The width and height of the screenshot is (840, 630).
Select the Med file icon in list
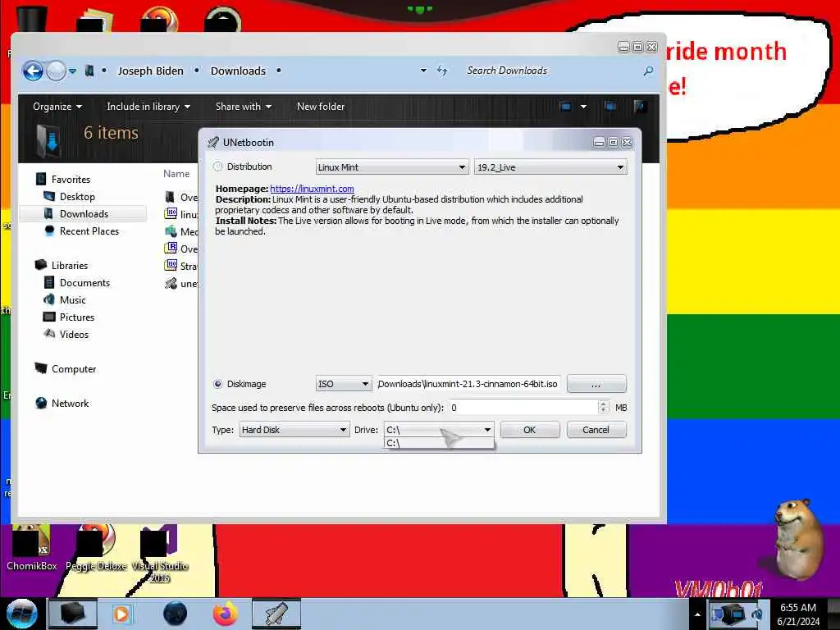171,231
